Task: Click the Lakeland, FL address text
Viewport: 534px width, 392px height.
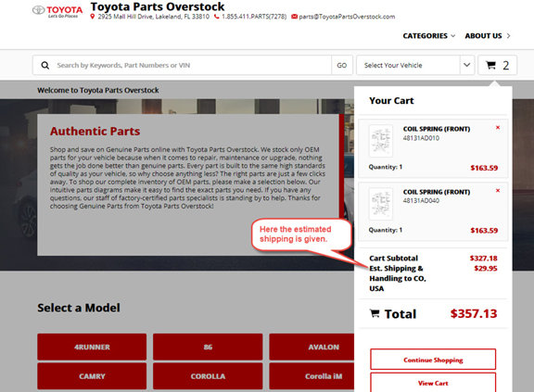Action: point(153,17)
